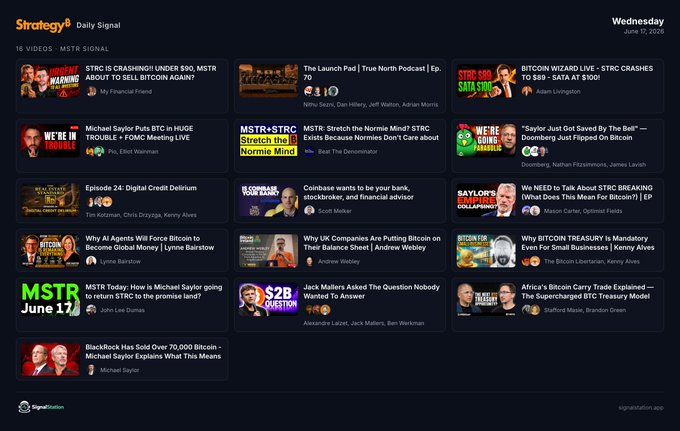The width and height of the screenshot is (680, 431).
Task: Open 'Bitcoin For Small Business' thumbnail
Action: pos(486,251)
